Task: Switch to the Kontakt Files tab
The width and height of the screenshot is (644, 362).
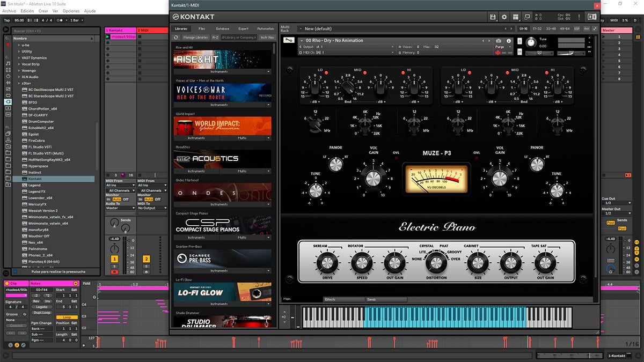Action: pyautogui.click(x=202, y=28)
